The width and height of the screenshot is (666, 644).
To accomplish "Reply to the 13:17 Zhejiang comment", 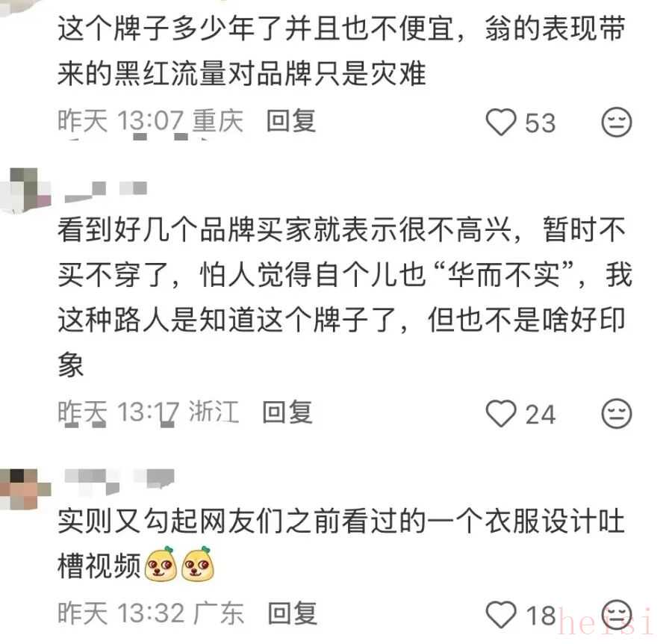I will [x=287, y=412].
